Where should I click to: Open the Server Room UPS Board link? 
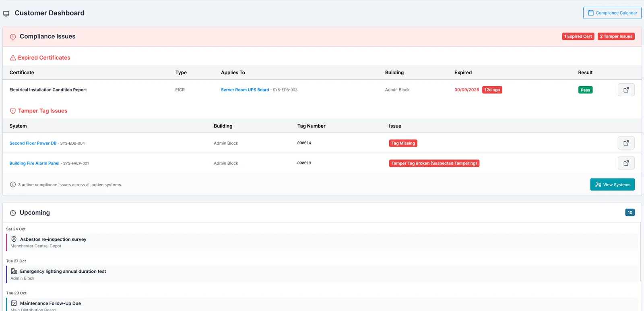[x=245, y=90]
